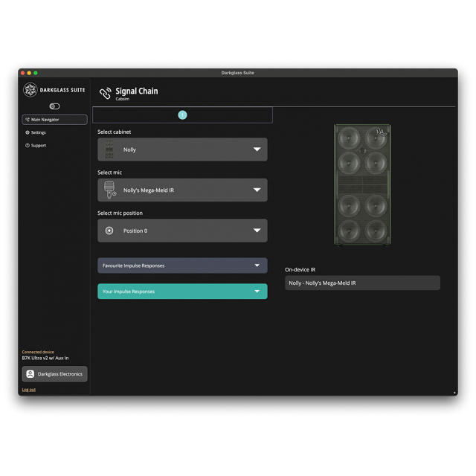Screen dimensions: 476x476
Task: Click the Darkglass Electronics account button
Action: [x=54, y=374]
